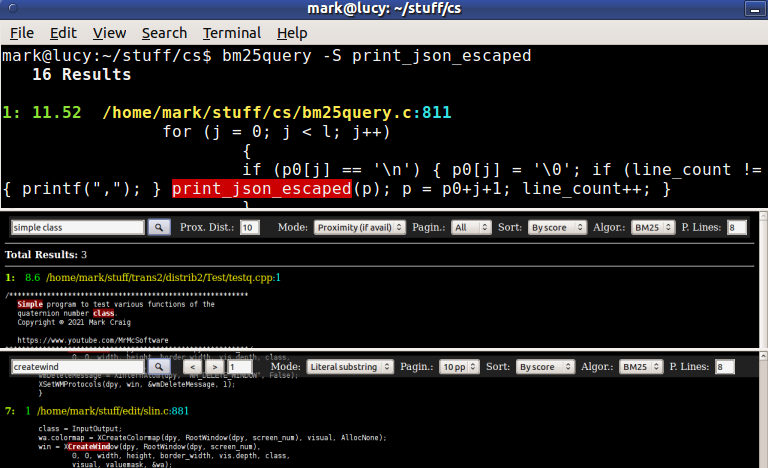Click the search magnifier button beside 'createwind'
768x468 pixels.
[x=159, y=367]
